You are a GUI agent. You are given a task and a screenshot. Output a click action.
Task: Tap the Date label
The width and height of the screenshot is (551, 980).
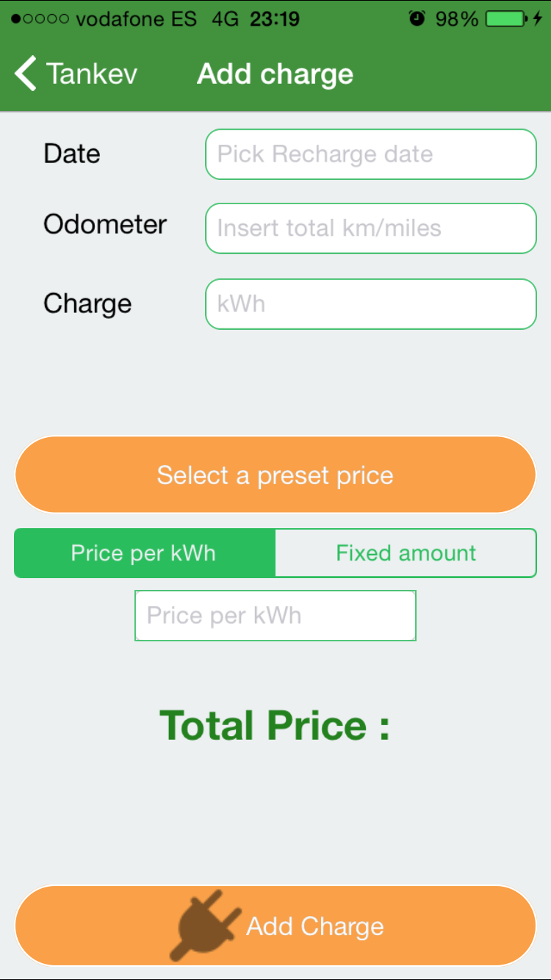72,154
